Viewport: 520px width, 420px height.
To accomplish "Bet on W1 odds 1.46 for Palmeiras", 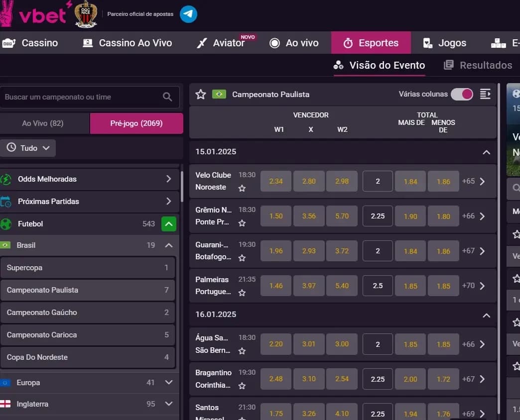I will click(276, 286).
